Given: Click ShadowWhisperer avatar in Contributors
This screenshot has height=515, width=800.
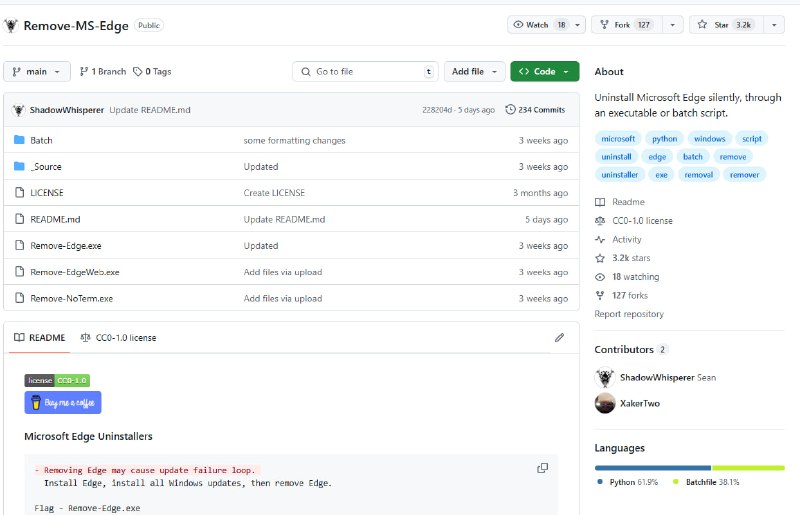Looking at the screenshot, I should coord(604,377).
